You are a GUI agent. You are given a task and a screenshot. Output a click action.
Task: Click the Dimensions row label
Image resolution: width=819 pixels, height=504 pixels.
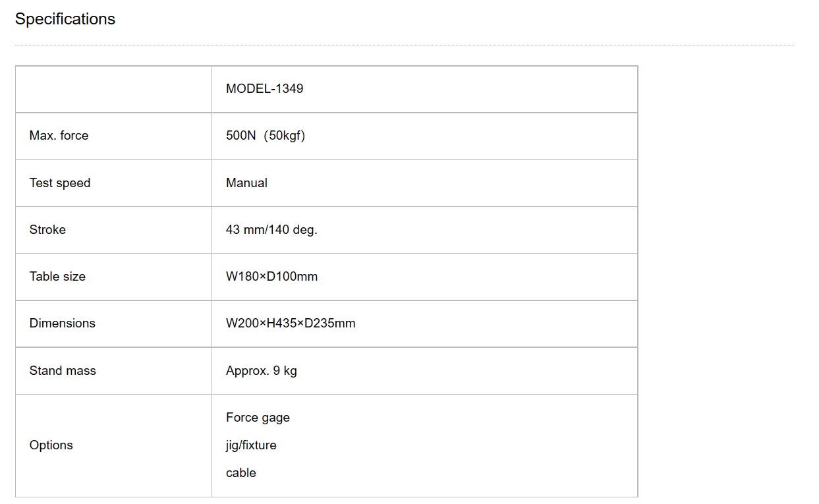tap(63, 323)
